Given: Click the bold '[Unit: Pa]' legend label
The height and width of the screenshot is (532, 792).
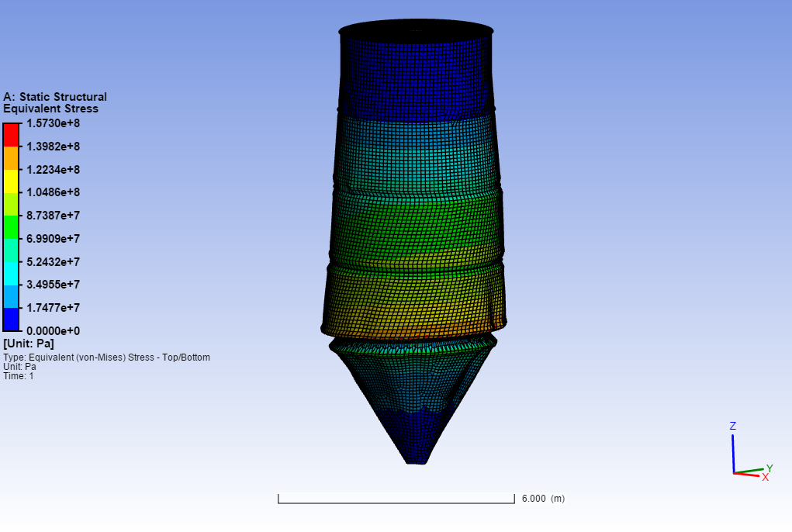Looking at the screenshot, I should tap(29, 343).
